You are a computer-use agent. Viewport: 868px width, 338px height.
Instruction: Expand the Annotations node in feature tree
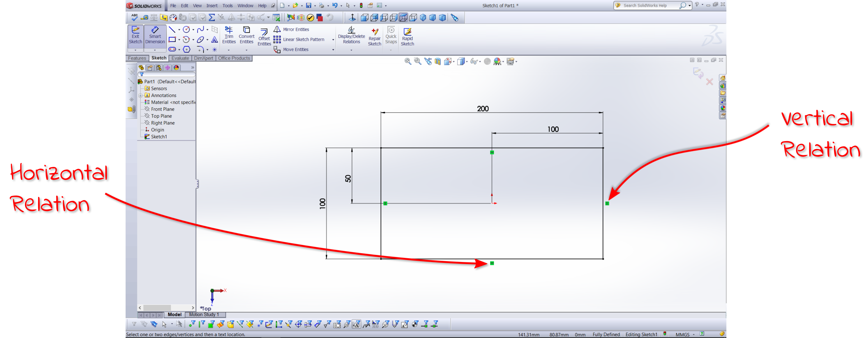tap(141, 95)
